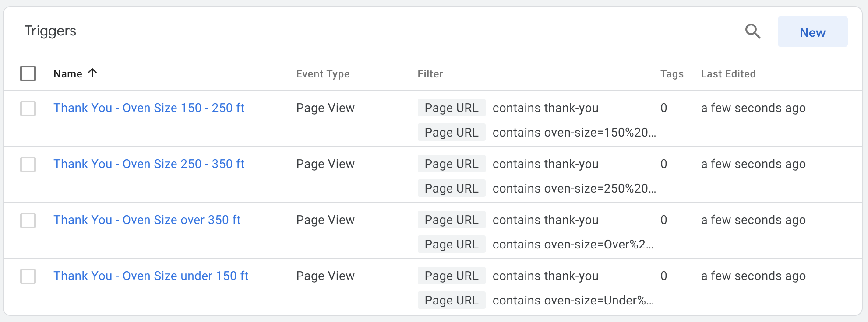Check the Oven Size 250 - 350 ft row
This screenshot has width=868, height=322.
[28, 164]
